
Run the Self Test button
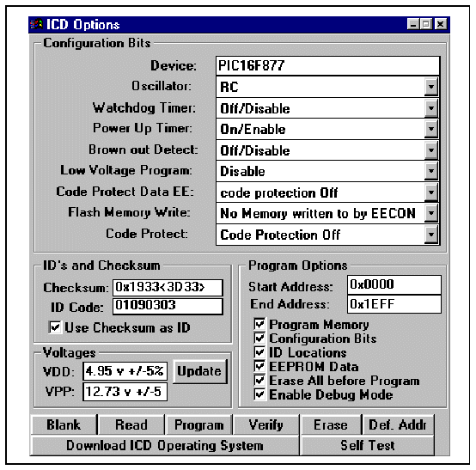(x=367, y=445)
